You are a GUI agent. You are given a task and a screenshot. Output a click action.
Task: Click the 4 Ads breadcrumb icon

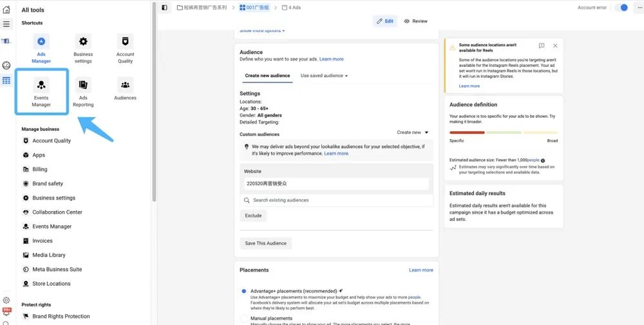coord(284,7)
